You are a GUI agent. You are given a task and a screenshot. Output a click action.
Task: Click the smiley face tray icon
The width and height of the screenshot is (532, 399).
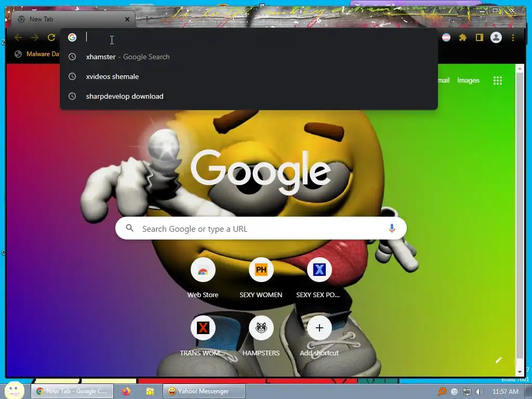click(x=454, y=392)
